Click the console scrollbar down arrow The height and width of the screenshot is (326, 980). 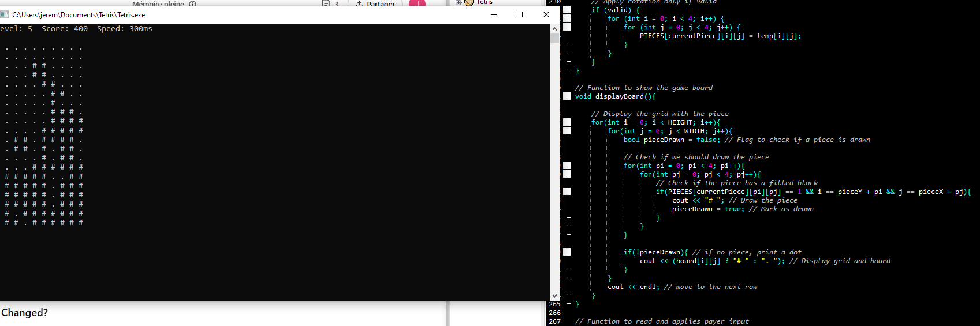(x=555, y=296)
